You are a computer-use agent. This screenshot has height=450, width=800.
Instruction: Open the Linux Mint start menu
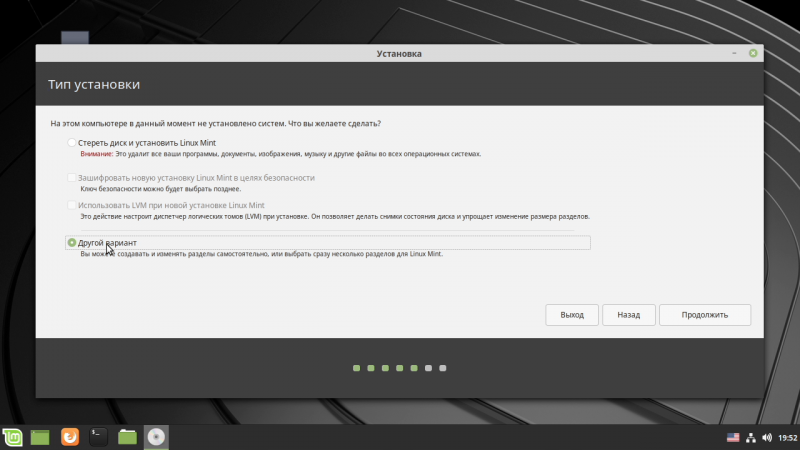click(12, 437)
